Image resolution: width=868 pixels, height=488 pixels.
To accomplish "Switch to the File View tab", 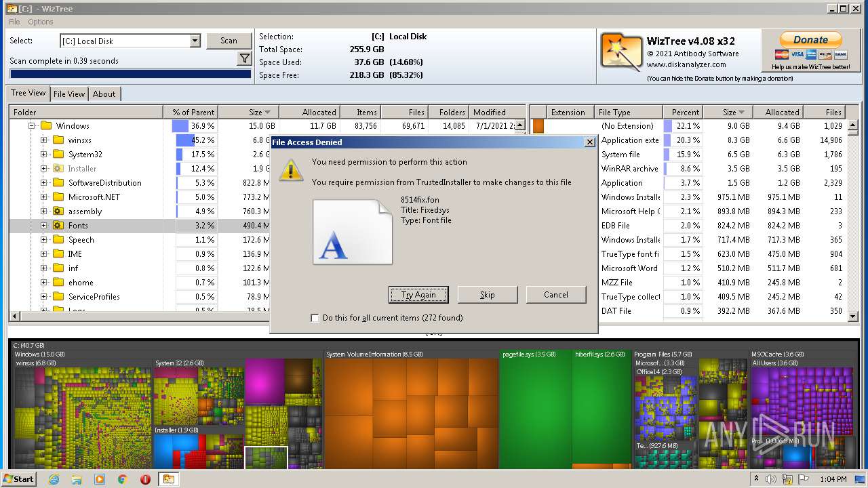I will pos(69,94).
